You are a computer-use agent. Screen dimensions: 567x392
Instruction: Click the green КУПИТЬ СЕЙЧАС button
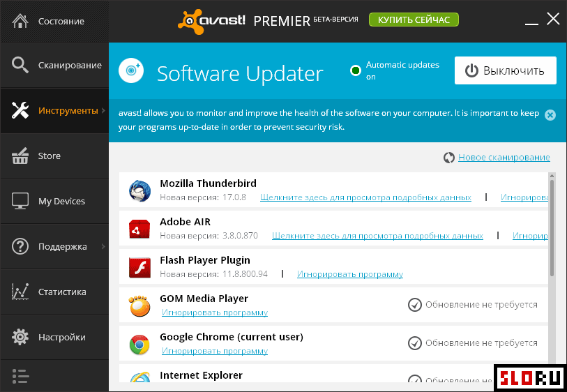pos(414,20)
